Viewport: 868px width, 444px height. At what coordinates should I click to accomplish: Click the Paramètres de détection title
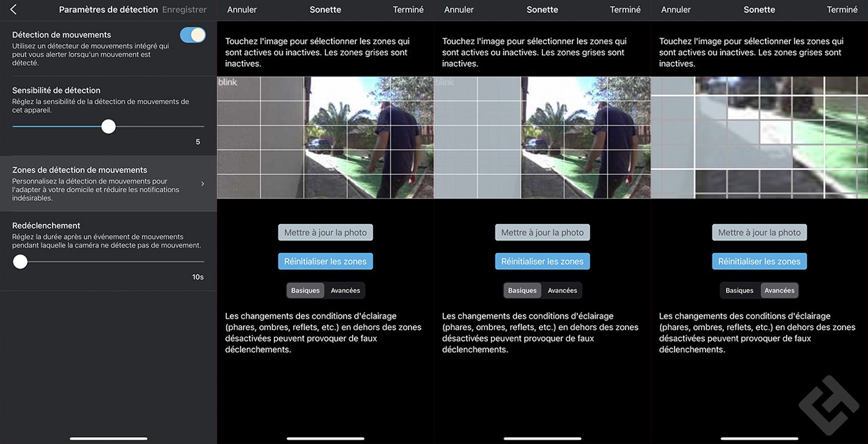[108, 10]
